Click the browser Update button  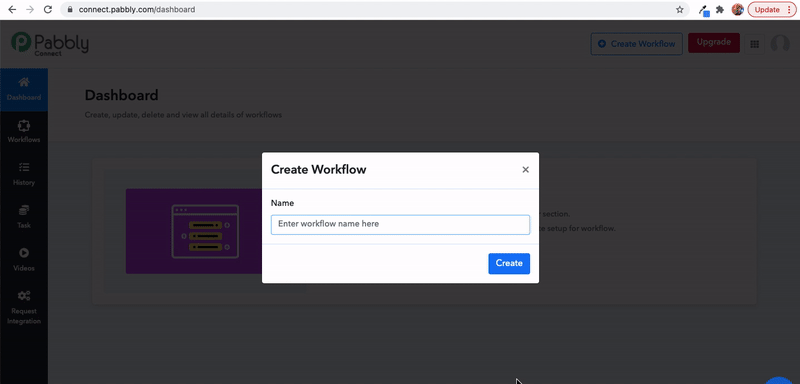click(x=771, y=10)
